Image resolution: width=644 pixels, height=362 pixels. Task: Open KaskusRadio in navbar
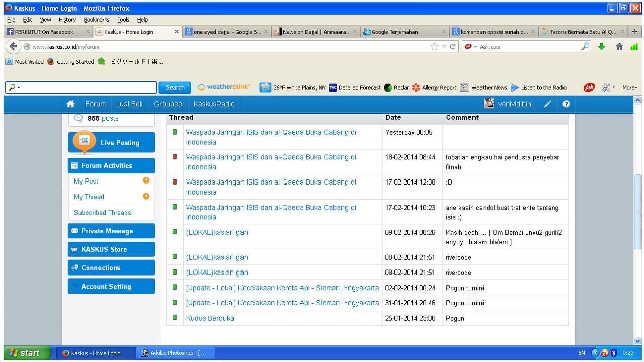[214, 104]
